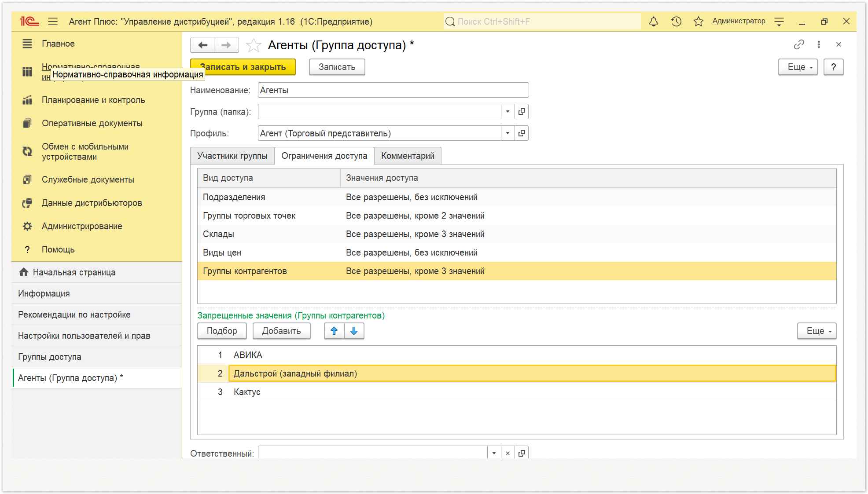Switch to Комментарий tab
The image size is (868, 494).
(408, 156)
